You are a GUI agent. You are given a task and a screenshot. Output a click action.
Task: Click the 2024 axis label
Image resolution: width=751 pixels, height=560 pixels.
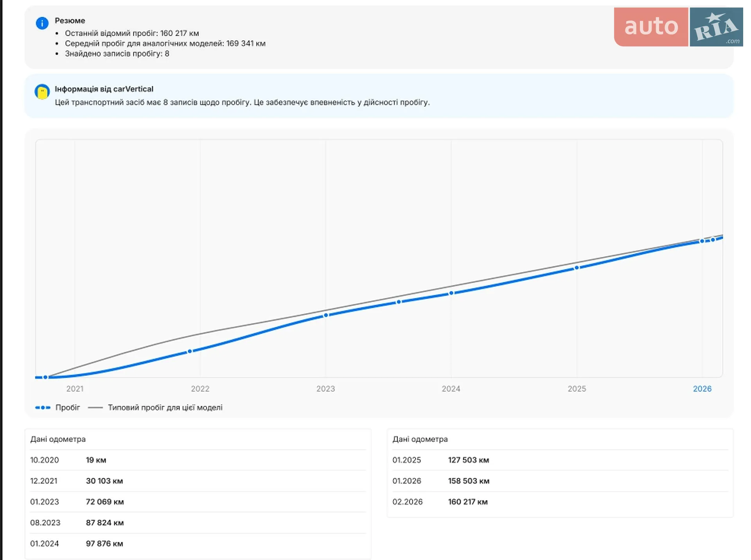tap(451, 389)
